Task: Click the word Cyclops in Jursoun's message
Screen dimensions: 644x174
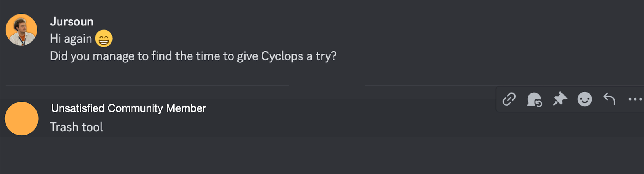Action: [282, 56]
